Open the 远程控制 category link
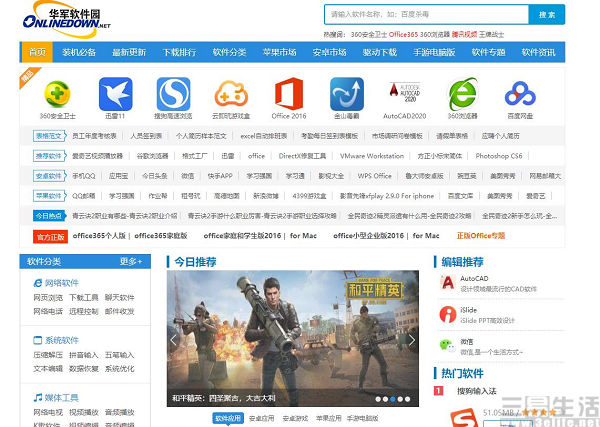This screenshot has height=427, width=600. click(x=84, y=311)
